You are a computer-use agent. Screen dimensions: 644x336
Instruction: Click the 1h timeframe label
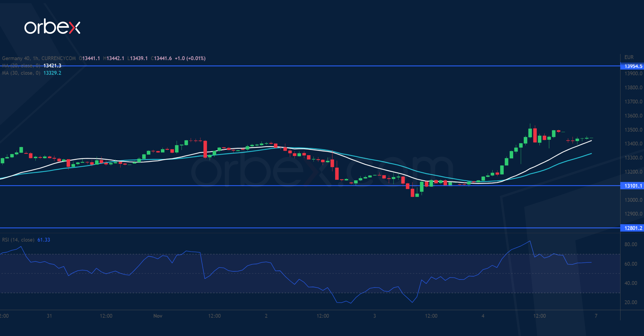point(36,58)
